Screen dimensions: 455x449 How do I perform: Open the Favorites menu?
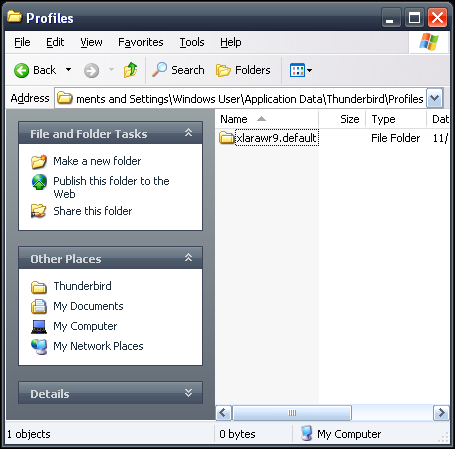click(141, 42)
